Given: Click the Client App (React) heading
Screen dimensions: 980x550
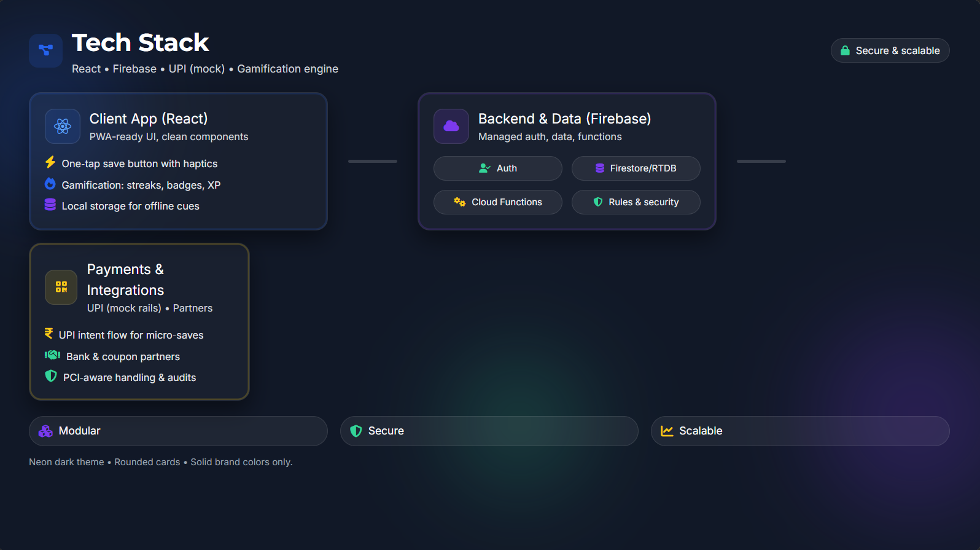Looking at the screenshot, I should (149, 119).
